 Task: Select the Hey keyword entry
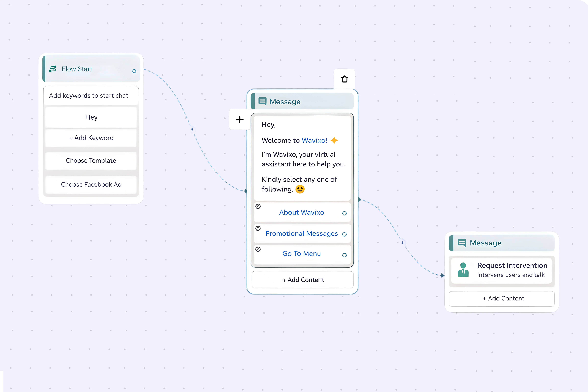(x=91, y=117)
